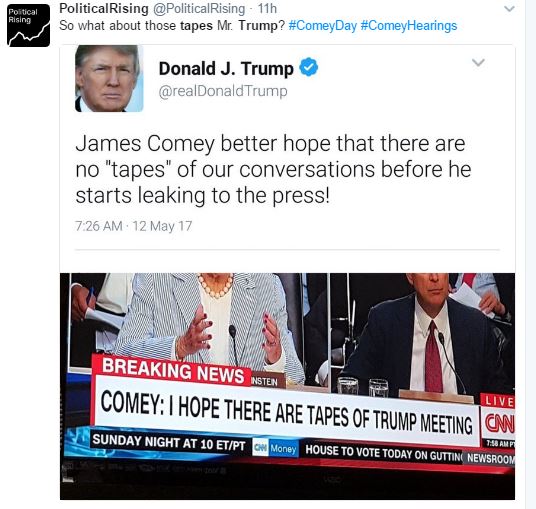Click the CNN logo in the image
536x509 pixels.
pos(500,424)
